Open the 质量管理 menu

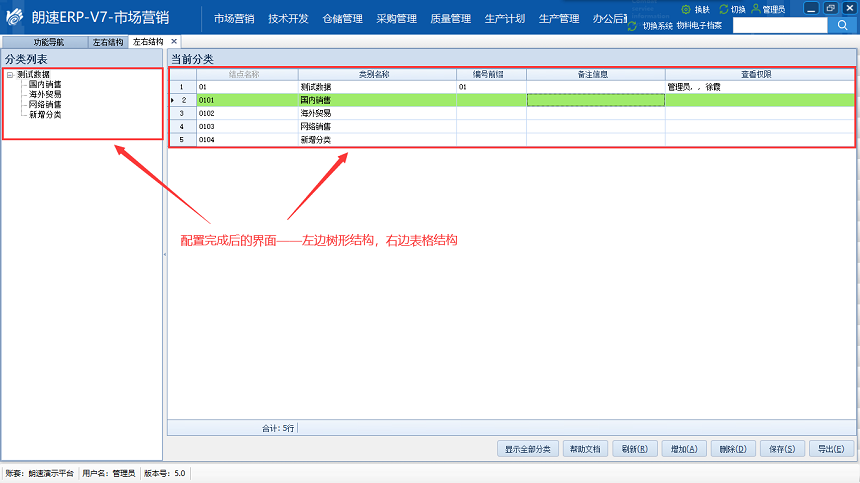click(449, 18)
